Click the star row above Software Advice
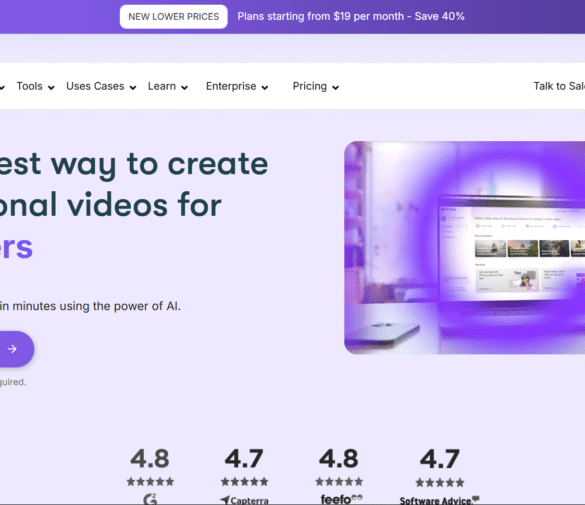The image size is (585, 505). pos(440,482)
